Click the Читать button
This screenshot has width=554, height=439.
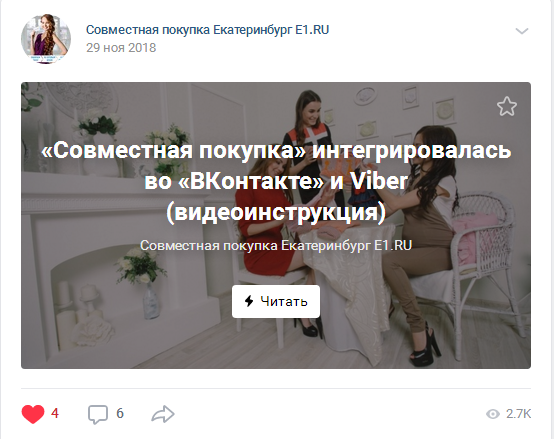point(276,301)
